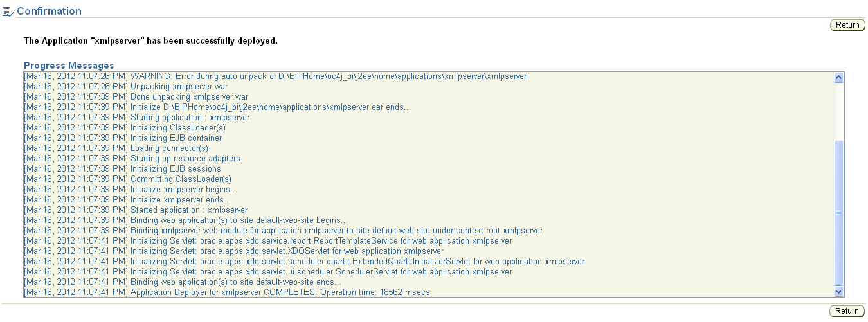Click the 'Binding web application(s) ... begins' line
The image size is (868, 322).
(186, 220)
